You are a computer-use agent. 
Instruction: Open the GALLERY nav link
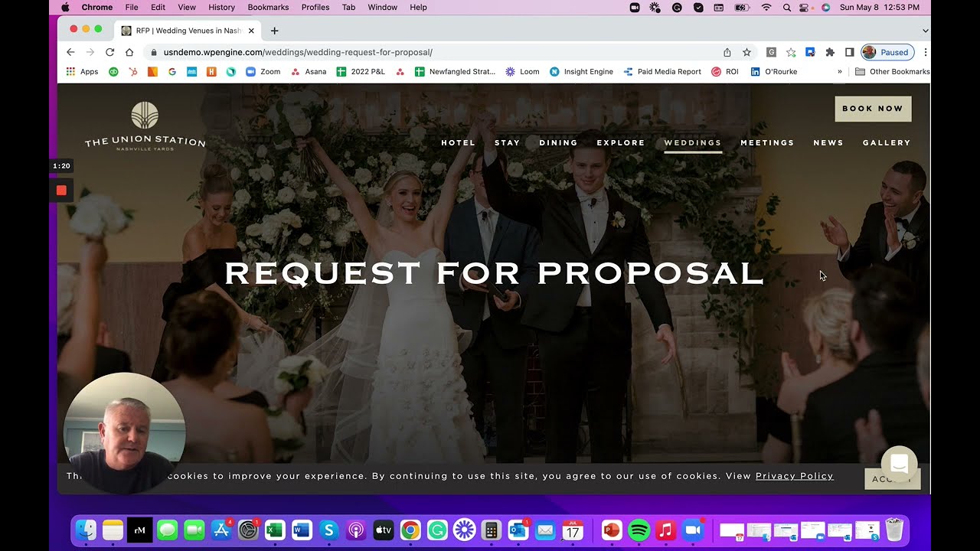pos(887,143)
